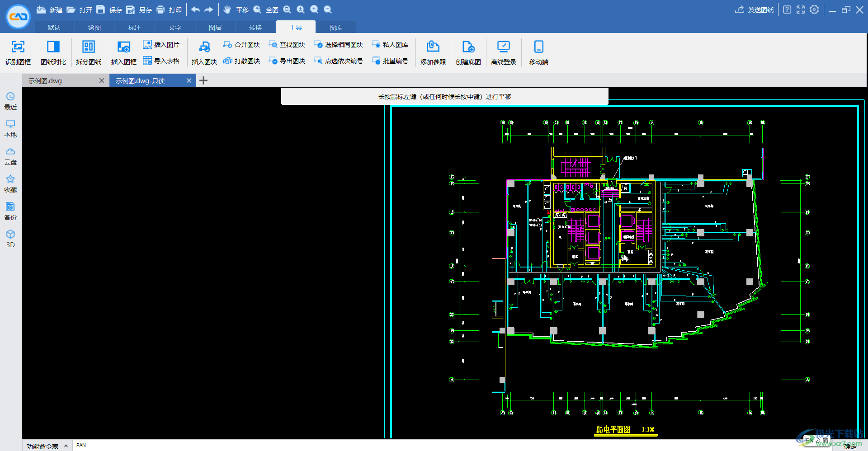The height and width of the screenshot is (451, 868).
Task: Click the undo arrow
Action: [x=195, y=9]
